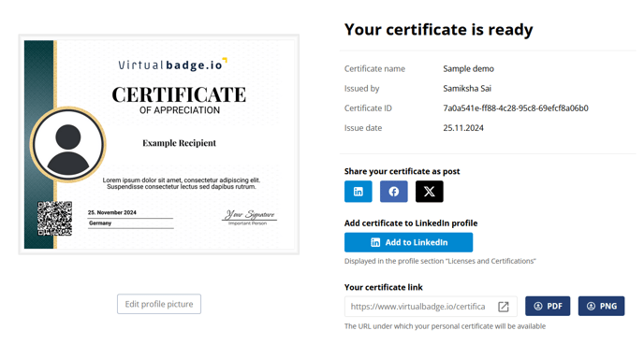Click the issuer name Samiksha Sai
The height and width of the screenshot is (345, 644).
click(x=467, y=88)
